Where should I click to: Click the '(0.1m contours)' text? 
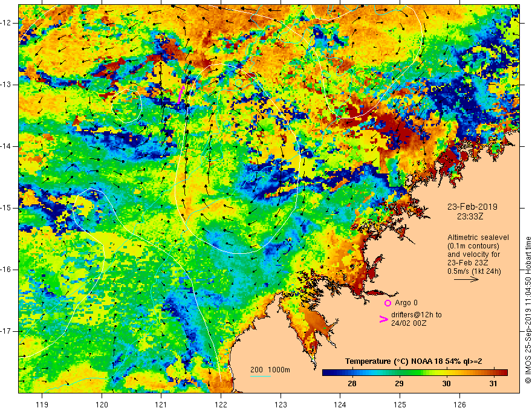[x=473, y=246]
